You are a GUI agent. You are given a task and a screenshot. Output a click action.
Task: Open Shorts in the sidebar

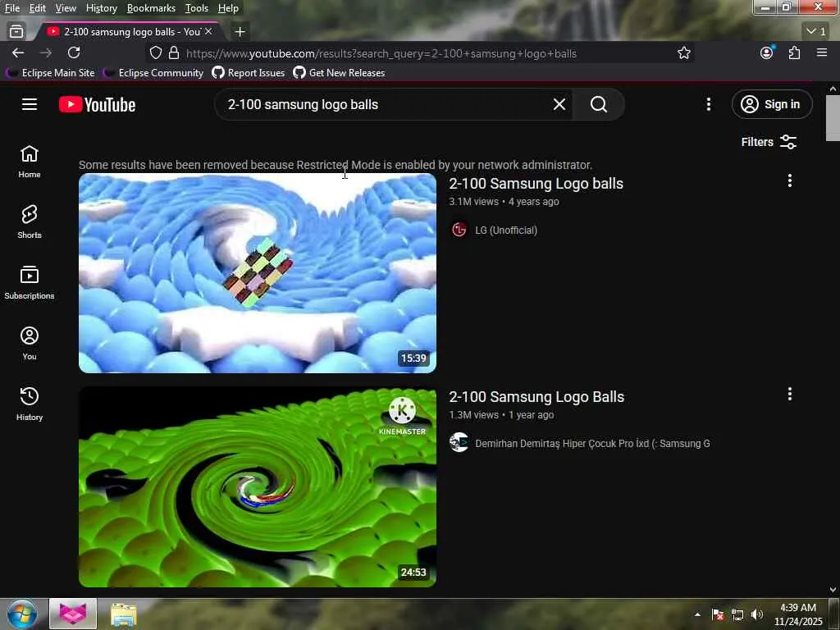tap(30, 221)
